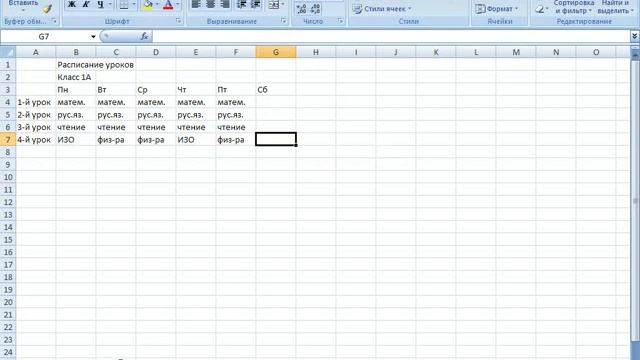640x360 pixels.
Task: Decrease decimal places
Action: (x=315, y=9)
